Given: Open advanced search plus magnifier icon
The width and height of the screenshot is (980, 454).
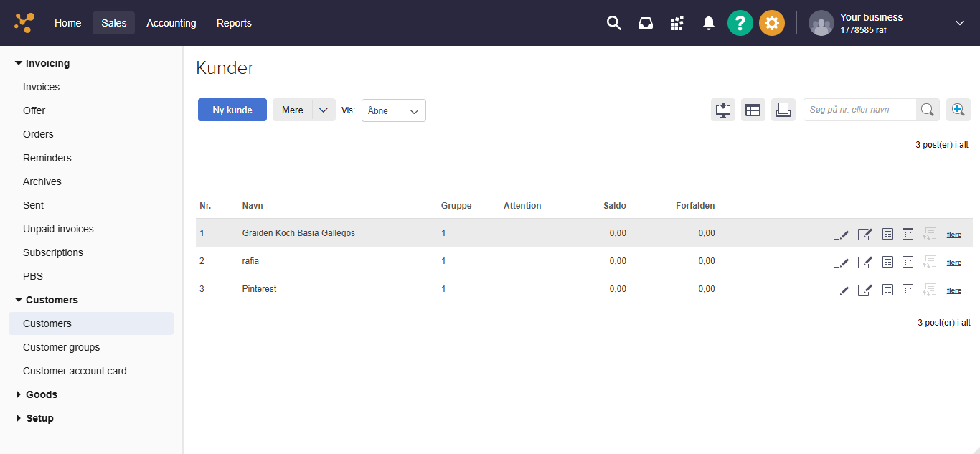Looking at the screenshot, I should click(x=958, y=110).
